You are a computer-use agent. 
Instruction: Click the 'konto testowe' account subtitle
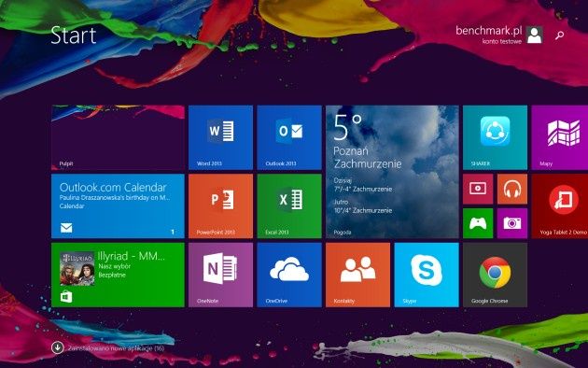(502, 41)
